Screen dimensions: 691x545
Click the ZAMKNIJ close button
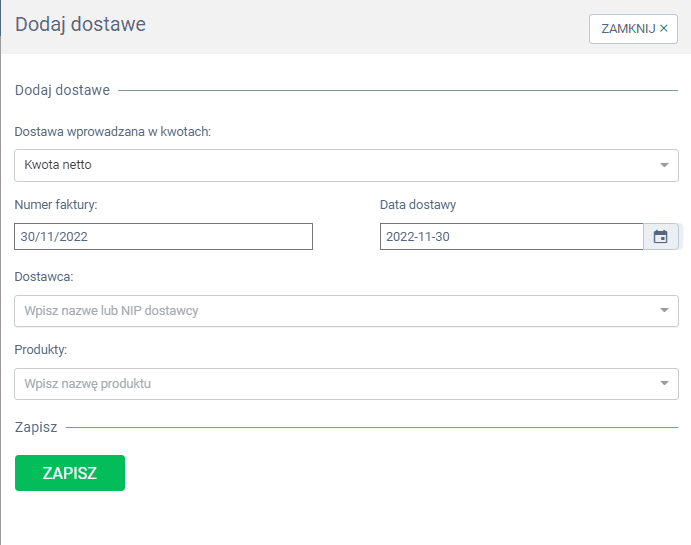pyautogui.click(x=633, y=29)
